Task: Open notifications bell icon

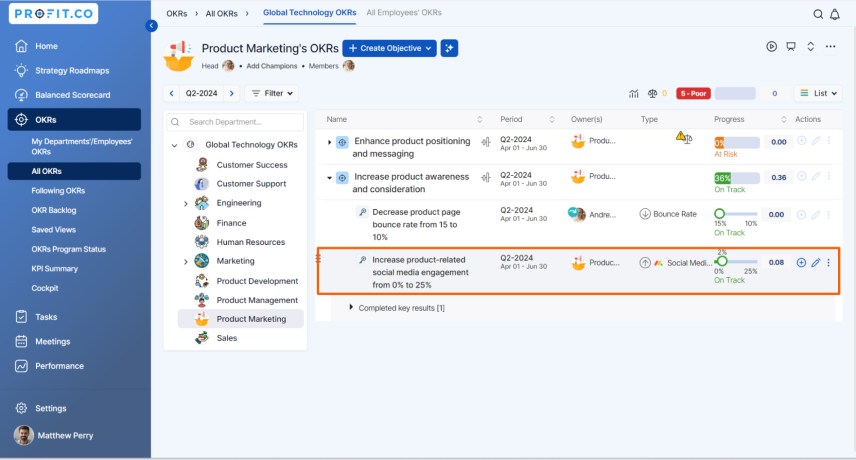Action: pyautogui.click(x=835, y=14)
